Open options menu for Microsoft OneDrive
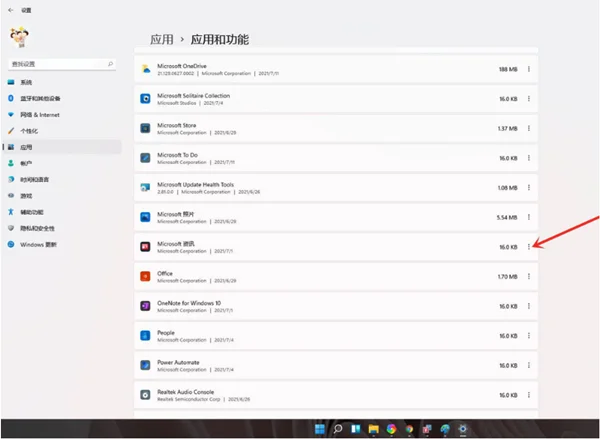This screenshot has width=600, height=439. 529,69
